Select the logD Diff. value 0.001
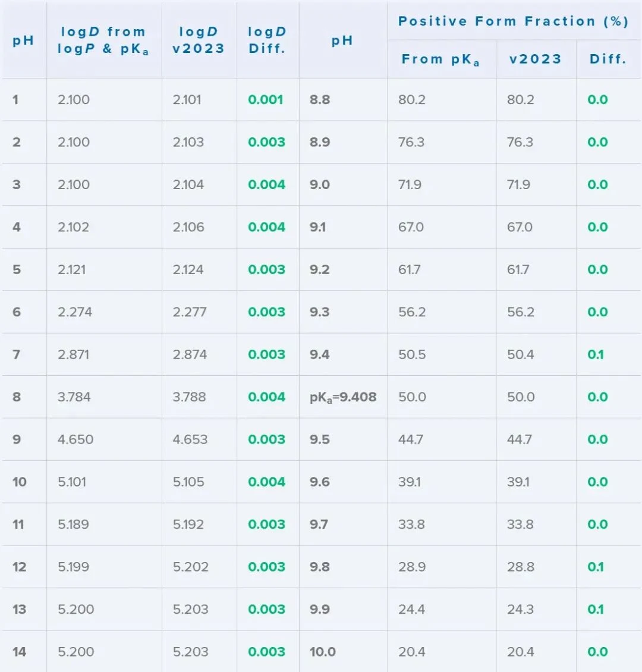Viewport: 642px width, 672px height. (266, 100)
